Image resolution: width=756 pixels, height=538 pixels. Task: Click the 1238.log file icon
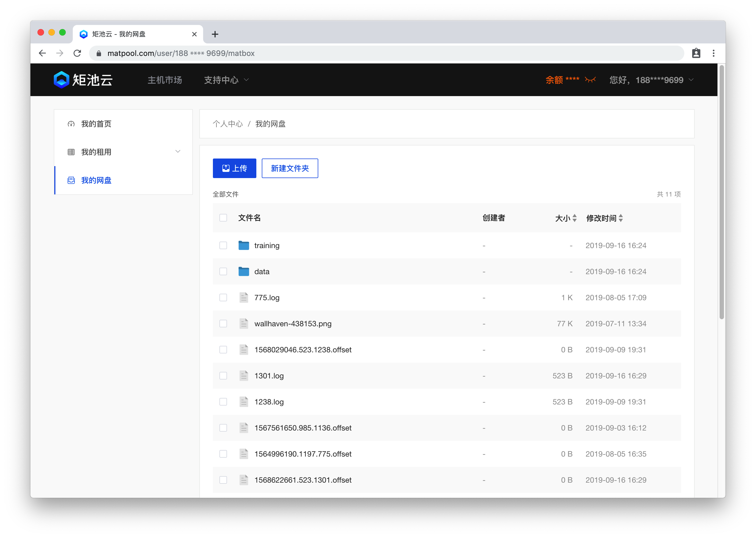(244, 402)
